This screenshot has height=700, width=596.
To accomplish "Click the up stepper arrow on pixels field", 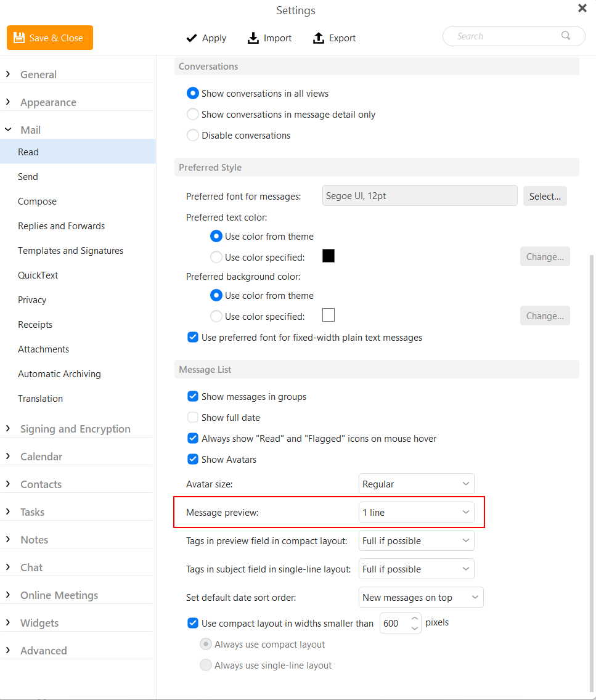I will coord(414,619).
